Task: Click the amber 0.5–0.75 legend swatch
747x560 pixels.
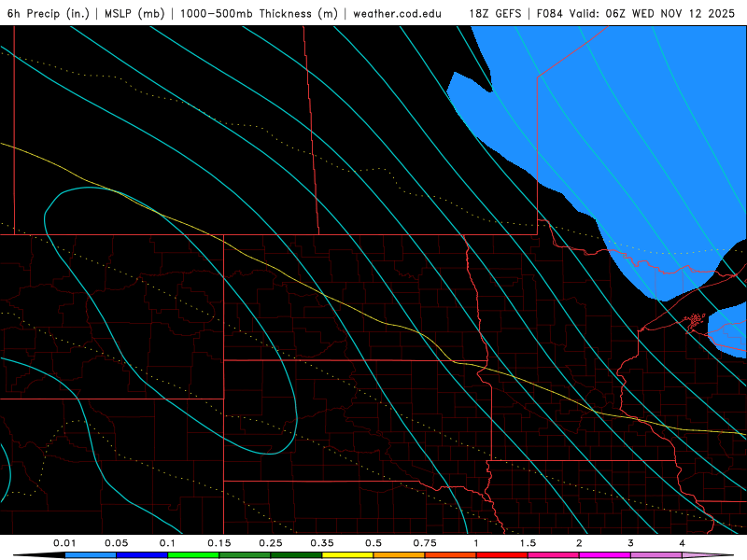Action: coord(400,555)
